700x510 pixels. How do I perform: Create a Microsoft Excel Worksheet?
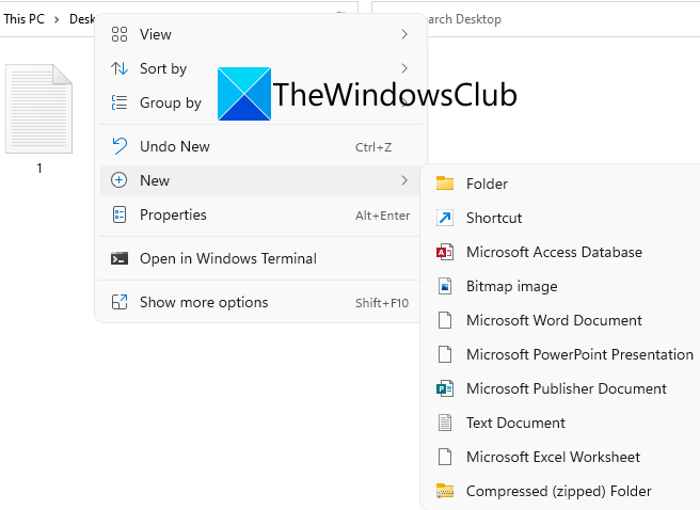click(x=562, y=457)
